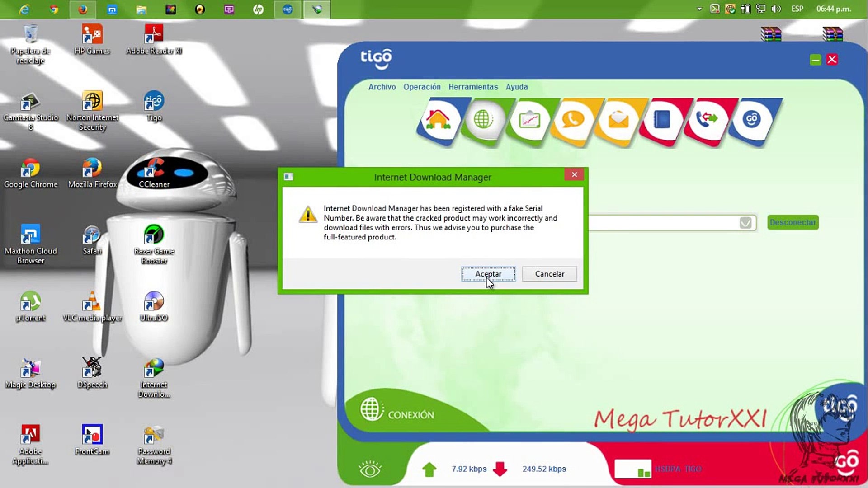Select the VLC media player desktop icon
The width and height of the screenshot is (868, 488).
click(x=92, y=306)
